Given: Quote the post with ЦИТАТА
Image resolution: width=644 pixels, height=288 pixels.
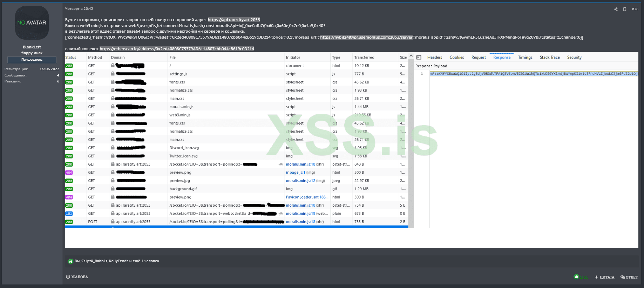Looking at the screenshot, I should [x=605, y=277].
